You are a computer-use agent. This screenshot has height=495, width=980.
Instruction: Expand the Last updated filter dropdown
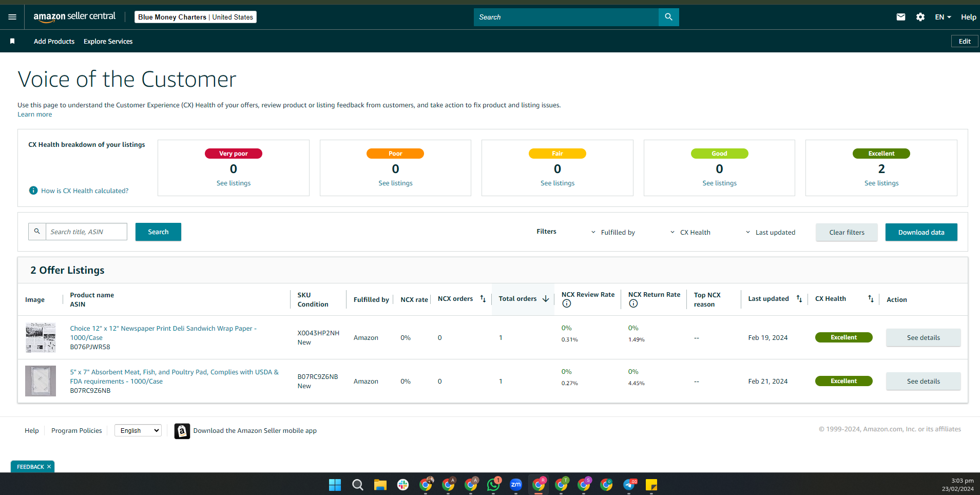[771, 232]
